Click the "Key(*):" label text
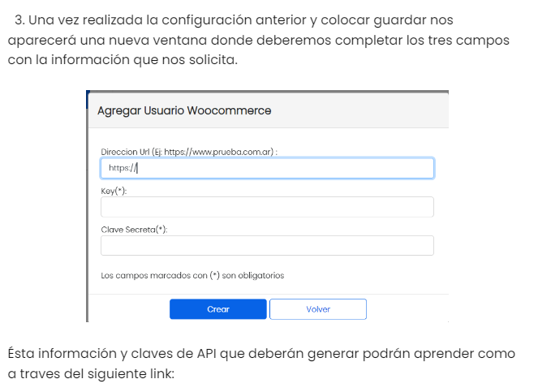538x392 pixels. pos(114,191)
